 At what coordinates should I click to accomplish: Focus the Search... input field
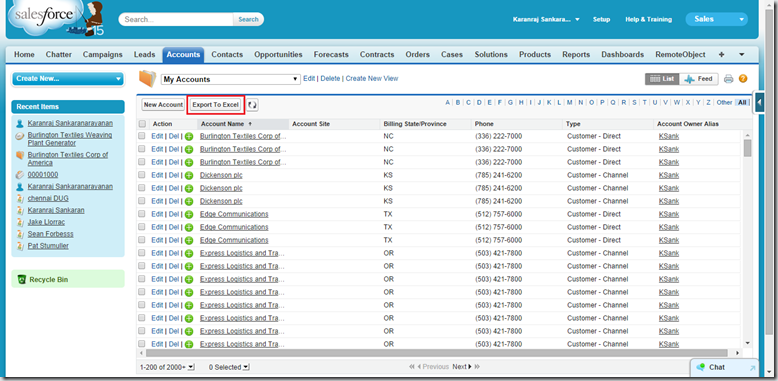tap(176, 19)
